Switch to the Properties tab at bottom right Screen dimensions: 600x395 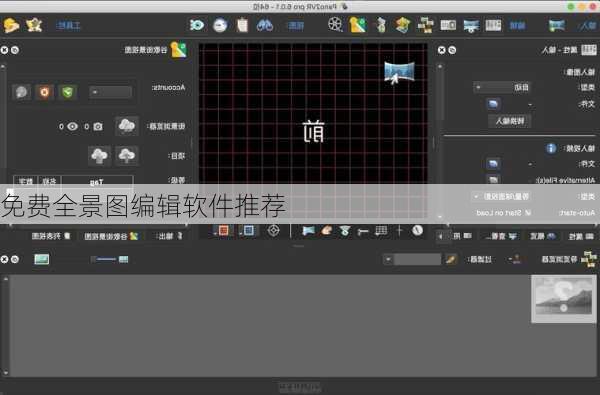click(x=581, y=236)
